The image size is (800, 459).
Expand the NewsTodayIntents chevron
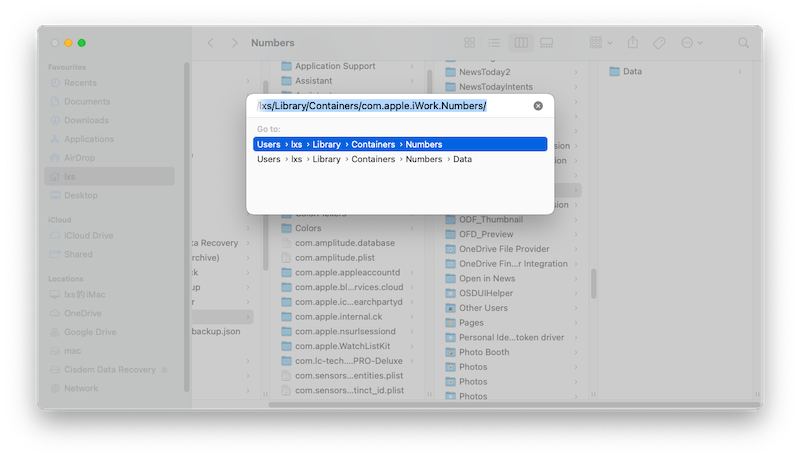(x=576, y=87)
